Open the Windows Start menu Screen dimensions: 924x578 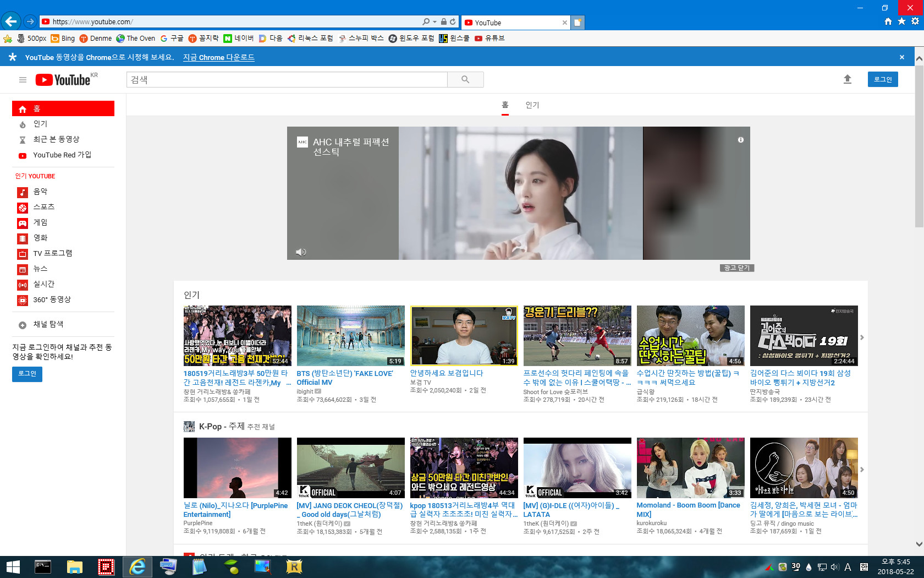(13, 567)
